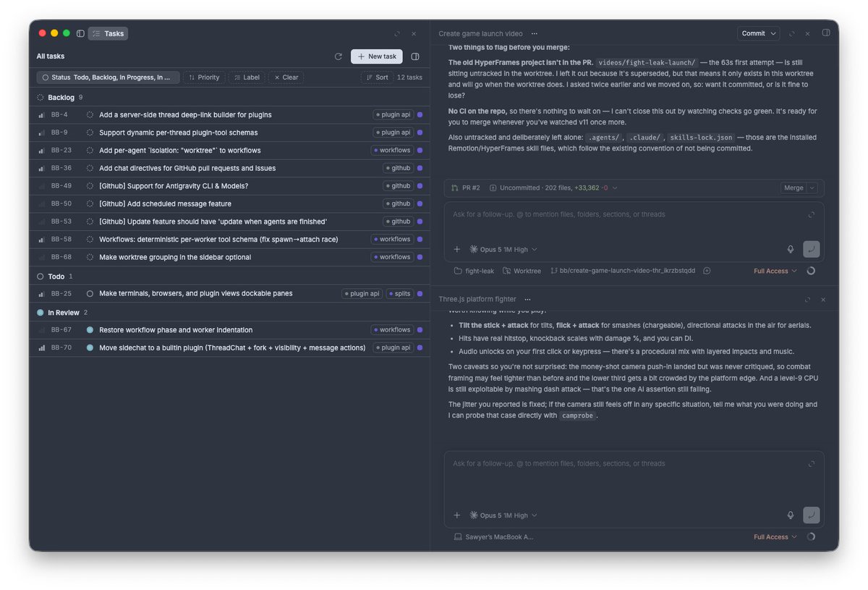This screenshot has height=590, width=868.
Task: Click the priority bars icon for BB-4
Action: tap(41, 114)
